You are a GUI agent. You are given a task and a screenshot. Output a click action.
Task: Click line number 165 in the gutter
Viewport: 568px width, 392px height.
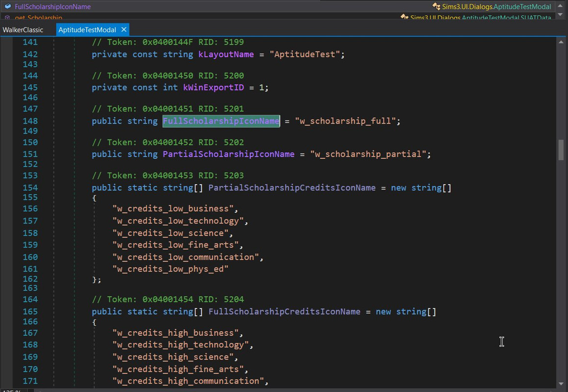(30, 312)
